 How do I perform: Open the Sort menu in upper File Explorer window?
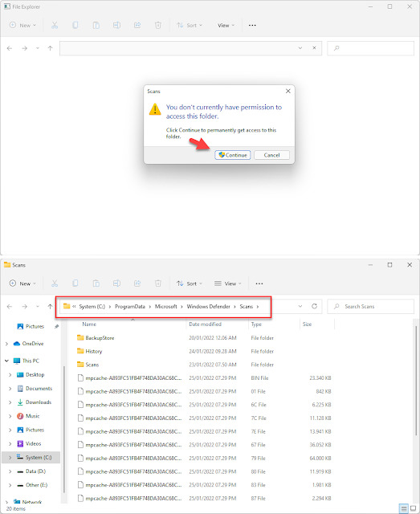click(190, 25)
